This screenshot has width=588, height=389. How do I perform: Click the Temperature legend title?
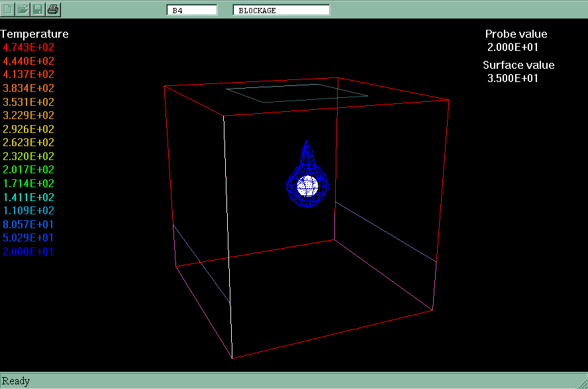click(34, 34)
